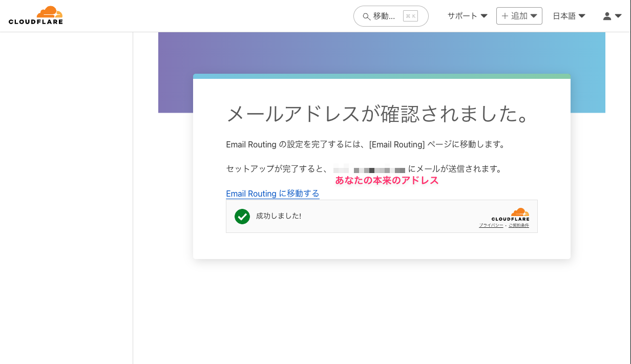Expand the 日本語 language selector
The image size is (631, 364).
point(569,16)
